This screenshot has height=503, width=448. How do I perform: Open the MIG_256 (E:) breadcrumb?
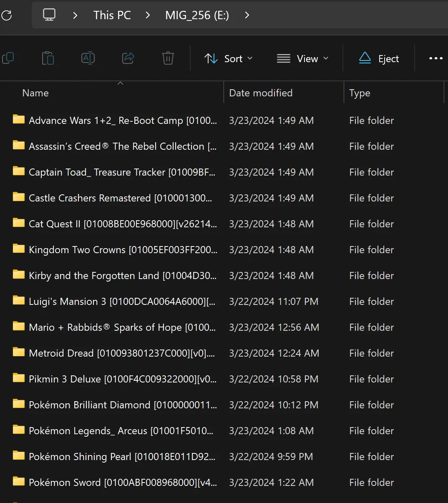point(197,15)
